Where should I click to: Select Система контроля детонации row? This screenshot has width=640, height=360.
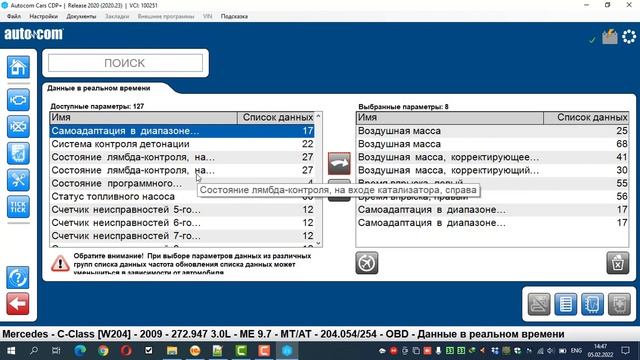pos(182,144)
